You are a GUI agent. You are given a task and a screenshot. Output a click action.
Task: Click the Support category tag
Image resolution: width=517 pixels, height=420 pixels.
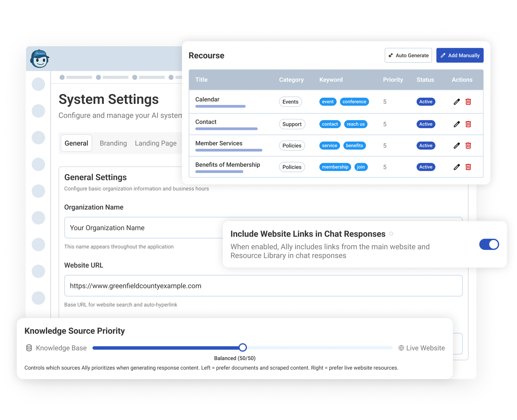coord(292,124)
